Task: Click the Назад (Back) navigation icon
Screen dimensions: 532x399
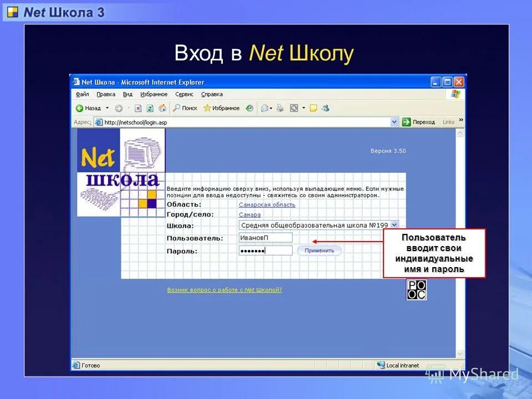Action: point(80,108)
